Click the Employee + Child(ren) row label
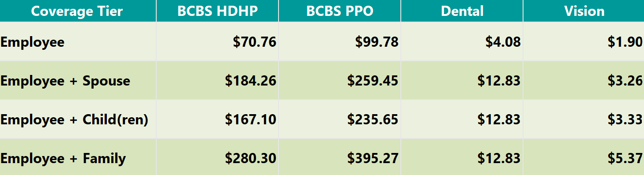This screenshot has width=644, height=175. 78,119
